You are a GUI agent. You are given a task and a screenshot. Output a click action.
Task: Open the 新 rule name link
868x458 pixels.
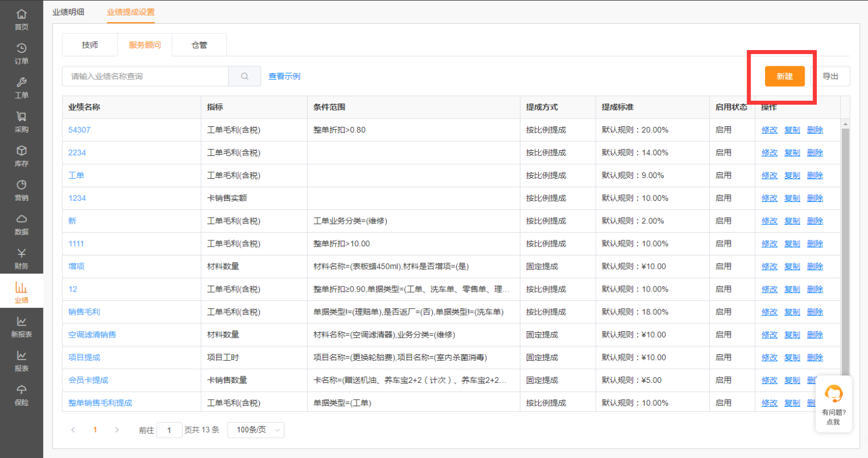[x=72, y=221]
